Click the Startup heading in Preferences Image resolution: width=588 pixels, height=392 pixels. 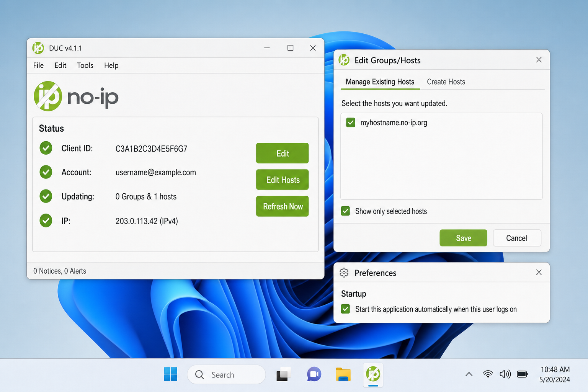pyautogui.click(x=353, y=294)
